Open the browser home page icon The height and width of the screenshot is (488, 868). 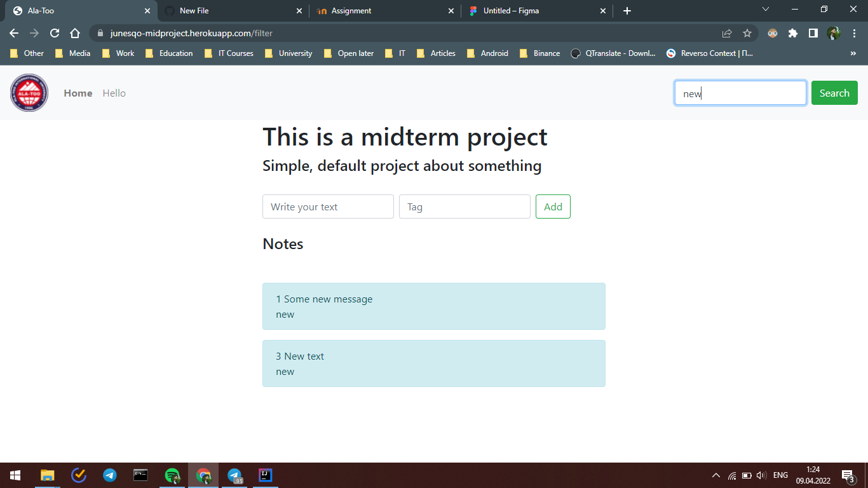tap(74, 32)
